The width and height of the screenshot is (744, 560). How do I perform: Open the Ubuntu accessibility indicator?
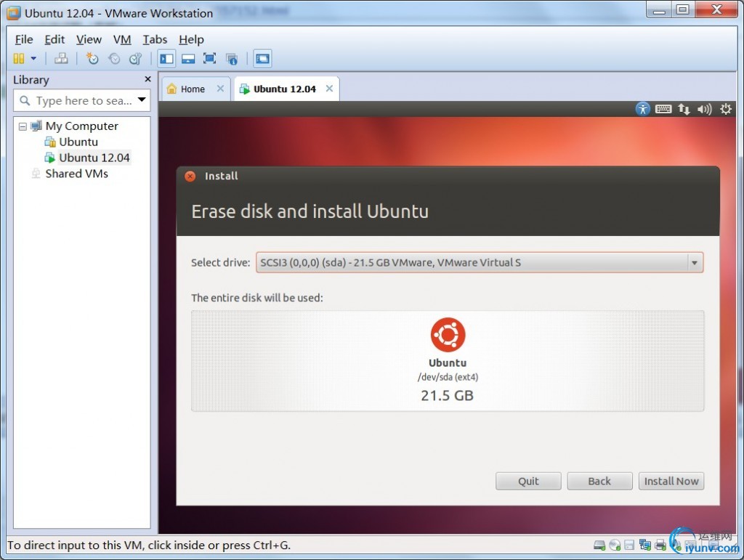642,109
